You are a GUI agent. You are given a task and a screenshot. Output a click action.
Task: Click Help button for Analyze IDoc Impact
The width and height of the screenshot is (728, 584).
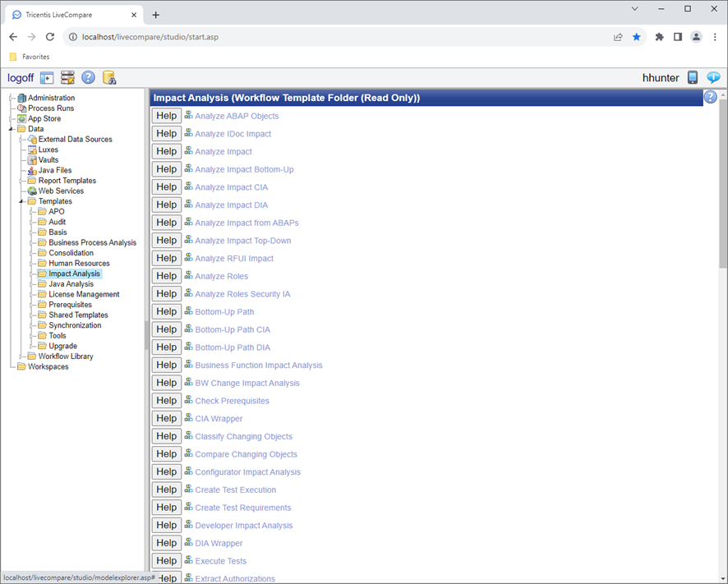click(x=166, y=134)
